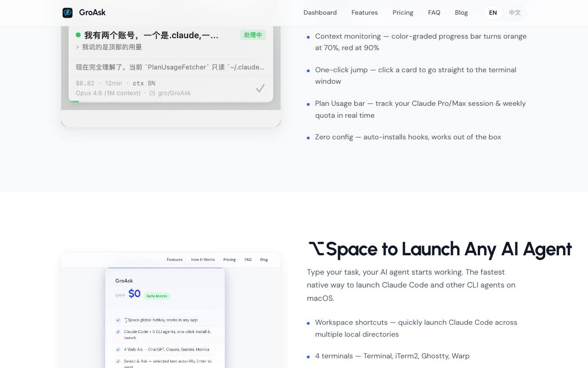Click Blog in the embedded screenshot nav

tap(264, 259)
